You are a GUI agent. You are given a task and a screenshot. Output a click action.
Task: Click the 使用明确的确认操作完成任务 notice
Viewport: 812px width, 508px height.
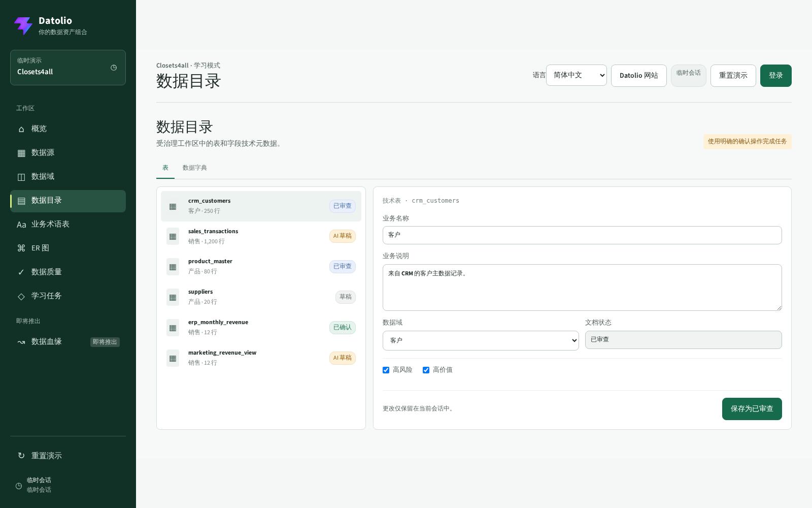[x=747, y=142]
